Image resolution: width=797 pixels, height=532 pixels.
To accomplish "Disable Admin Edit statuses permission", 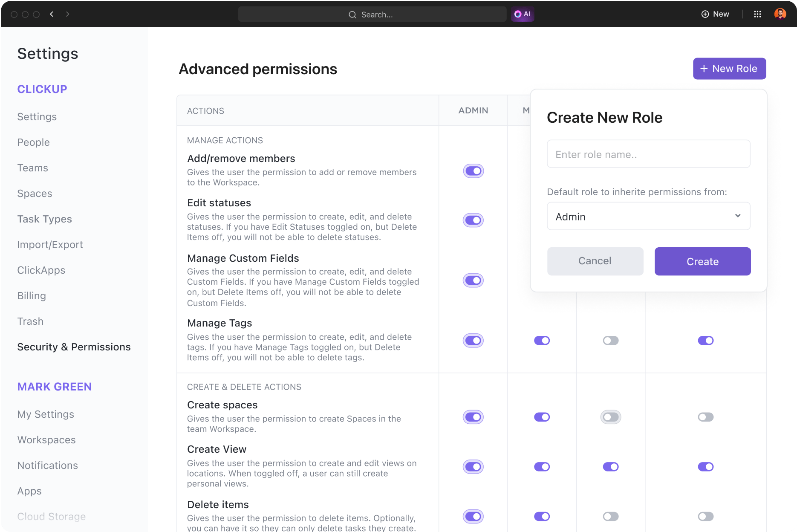I will [473, 220].
